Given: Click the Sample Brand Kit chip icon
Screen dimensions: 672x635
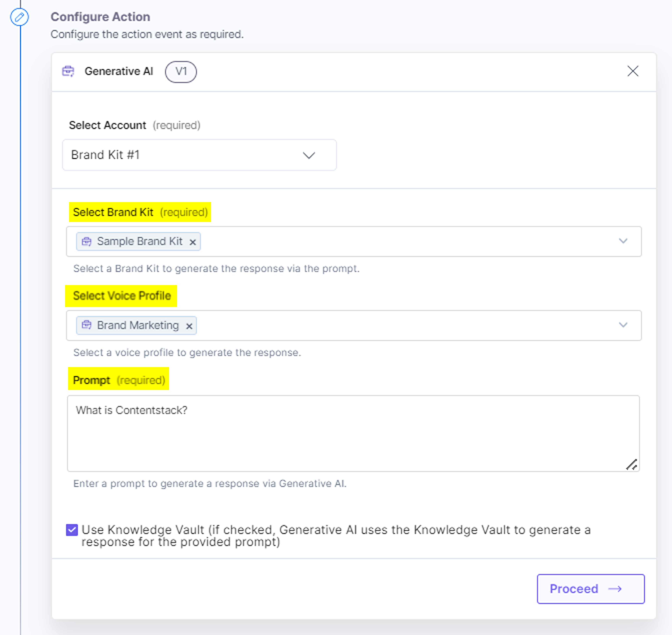Looking at the screenshot, I should 87,241.
